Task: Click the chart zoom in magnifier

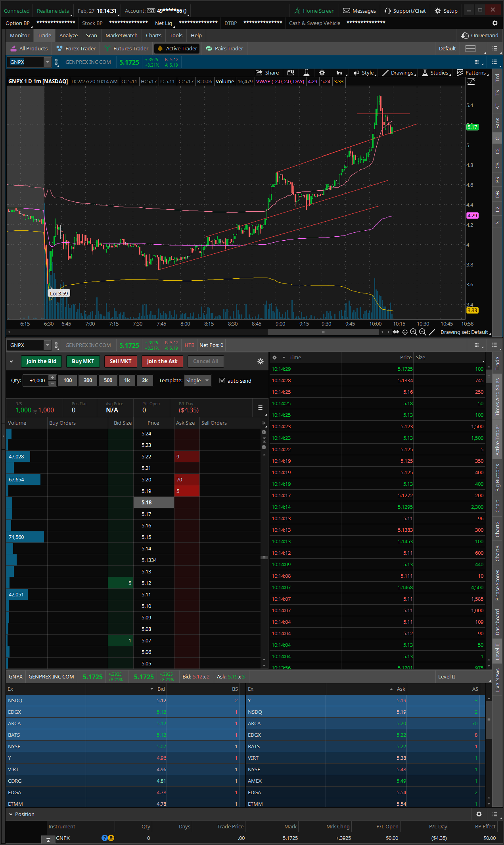Action: point(414,332)
